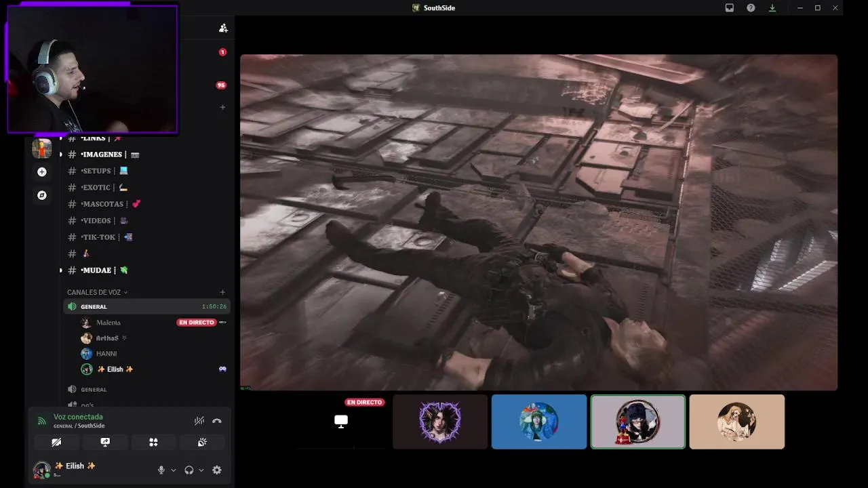This screenshot has height=488, width=868.
Task: Click the speaker icon of the active GENERAL channel
Action: (x=72, y=306)
